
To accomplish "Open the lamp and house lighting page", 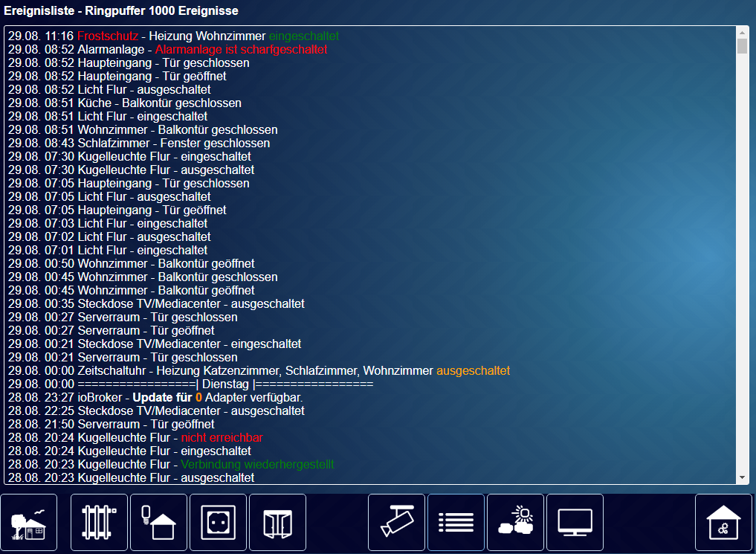I will (158, 522).
